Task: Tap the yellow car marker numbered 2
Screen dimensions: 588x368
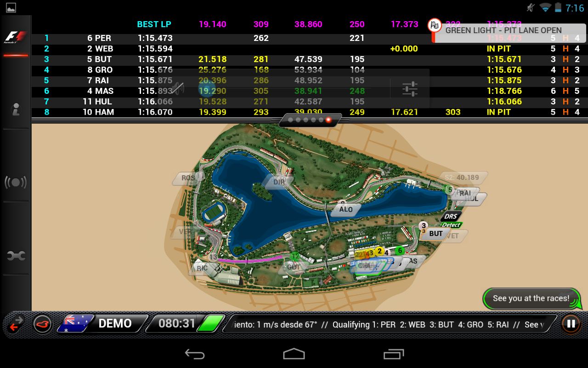Action: point(379,251)
